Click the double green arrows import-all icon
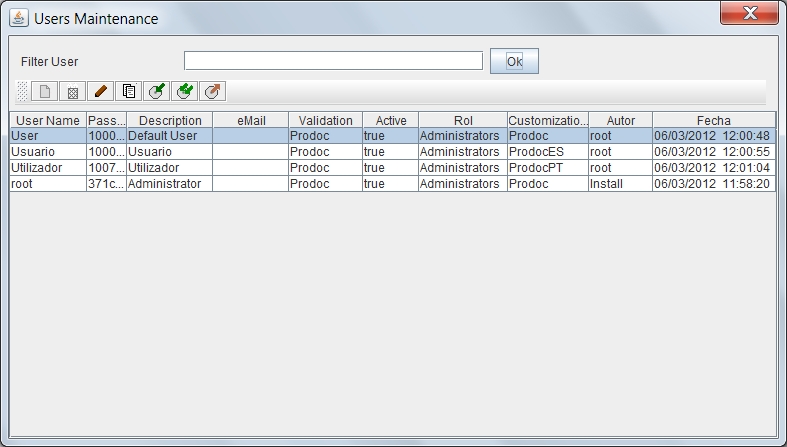 coord(185,91)
